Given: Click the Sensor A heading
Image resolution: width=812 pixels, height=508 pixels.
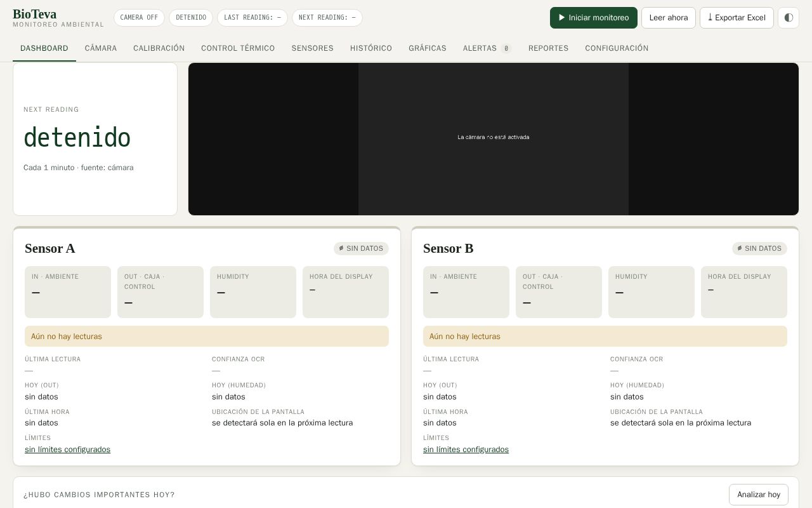Looking at the screenshot, I should [x=50, y=248].
